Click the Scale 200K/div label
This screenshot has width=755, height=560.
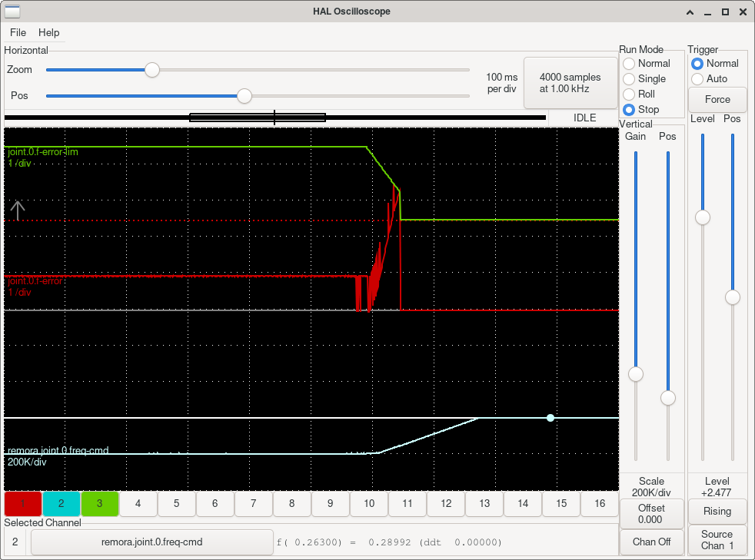pyautogui.click(x=651, y=487)
